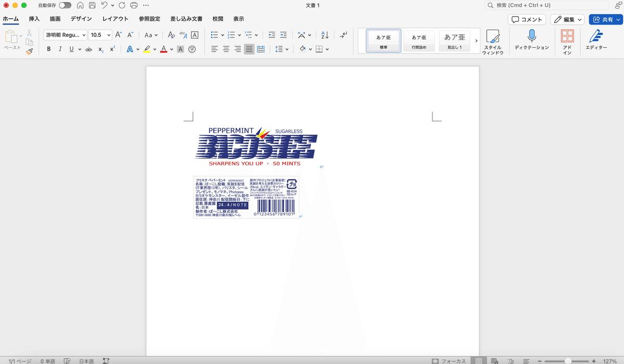Apply the 見出し 1 style
Viewport: 624px width, 364px height.
(454, 41)
